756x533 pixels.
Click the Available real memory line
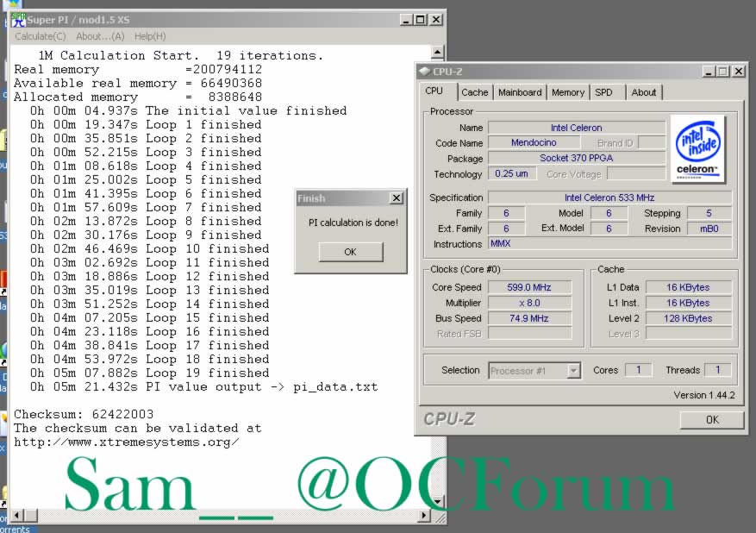coord(138,83)
